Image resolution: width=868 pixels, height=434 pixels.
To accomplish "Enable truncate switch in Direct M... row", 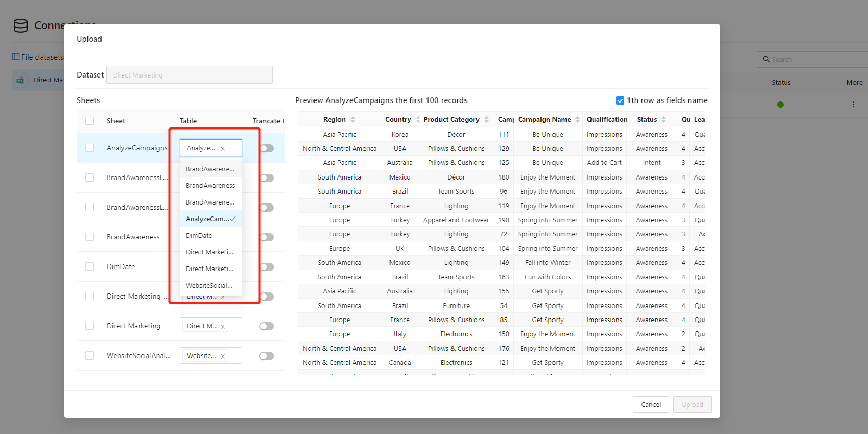I will [267, 326].
